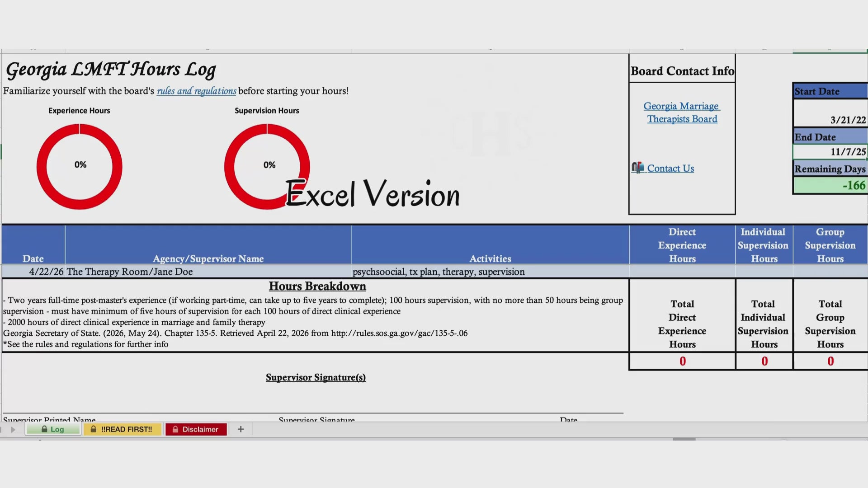This screenshot has width=868, height=488.
Task: Select the Total Direct Experience Hours value
Action: click(x=682, y=361)
